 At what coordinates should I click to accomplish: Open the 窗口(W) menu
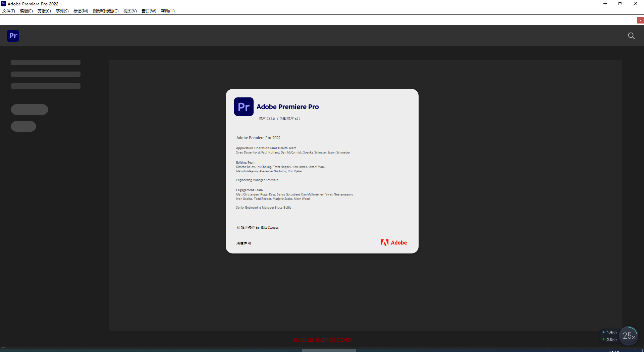pos(149,11)
